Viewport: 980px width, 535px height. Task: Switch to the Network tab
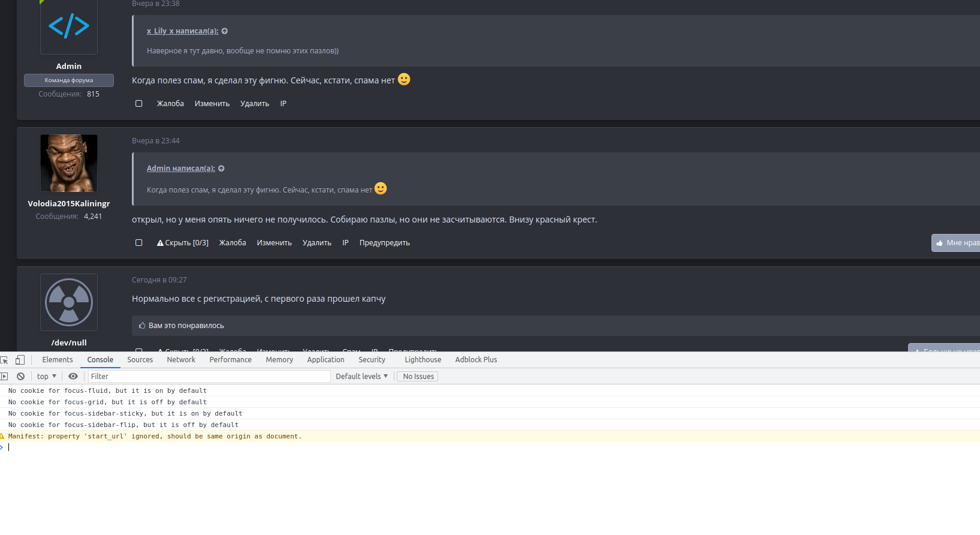[181, 360]
